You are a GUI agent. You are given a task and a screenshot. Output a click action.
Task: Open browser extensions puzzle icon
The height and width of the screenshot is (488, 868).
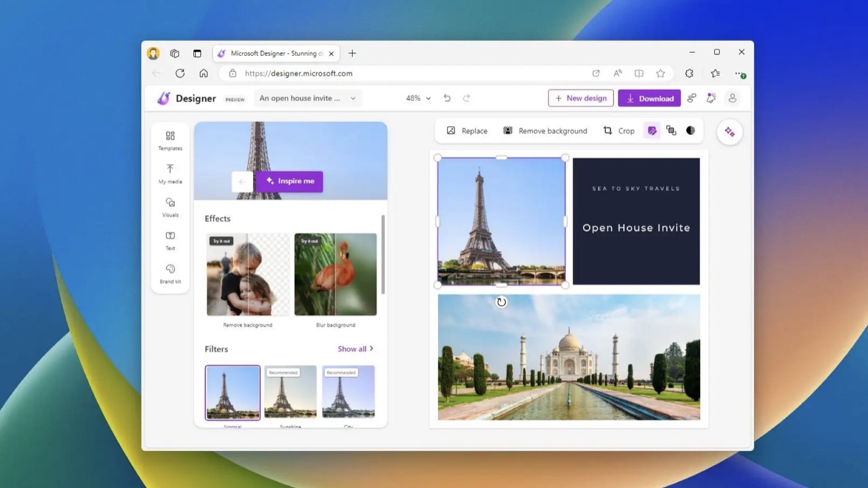coord(689,73)
